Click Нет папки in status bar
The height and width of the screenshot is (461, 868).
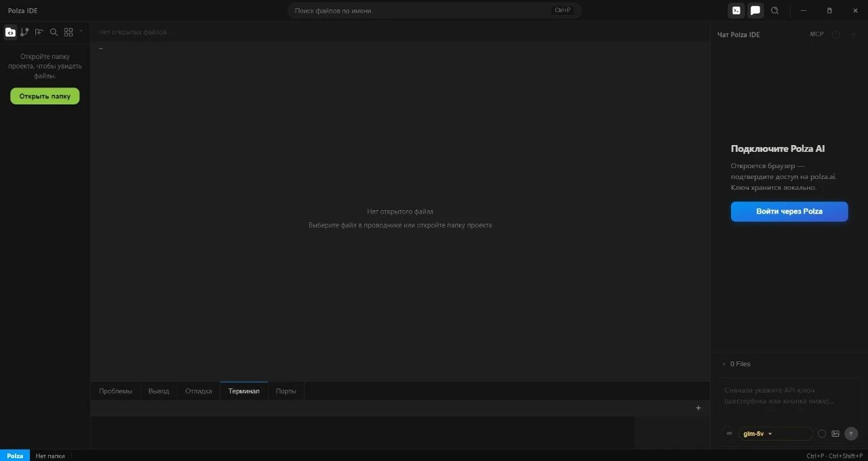point(50,456)
